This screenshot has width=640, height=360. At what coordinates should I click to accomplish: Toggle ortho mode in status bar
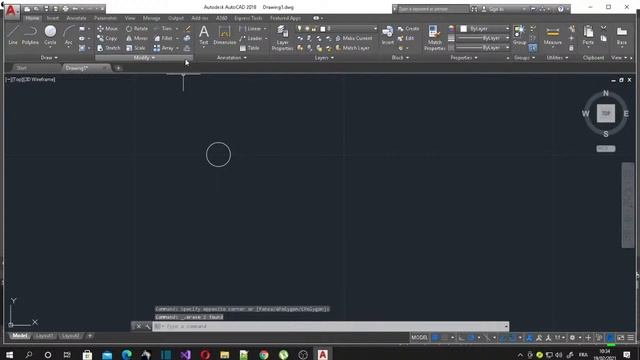[462, 338]
